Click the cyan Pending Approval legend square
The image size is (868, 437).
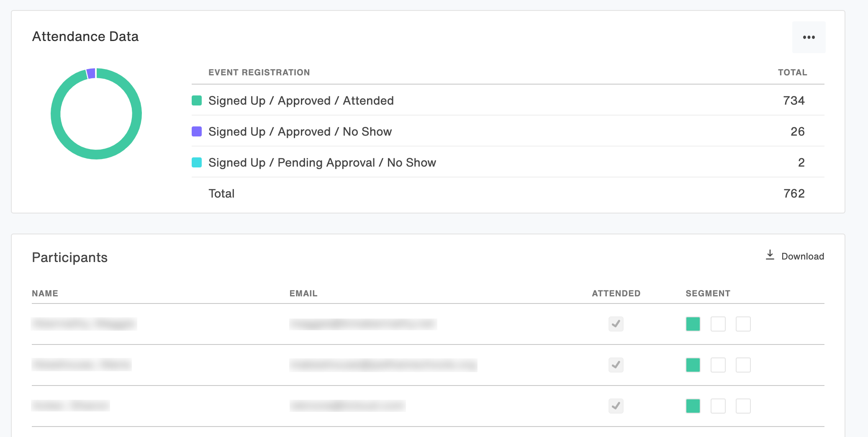click(x=197, y=162)
